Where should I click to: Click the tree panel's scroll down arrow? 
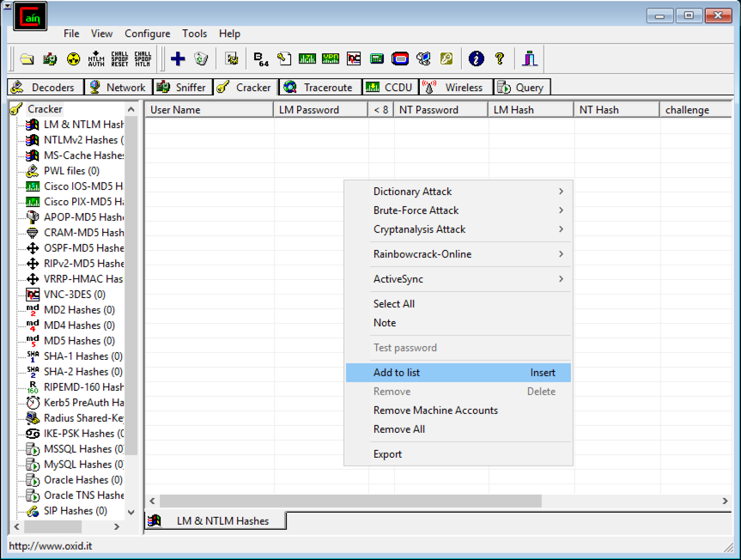point(131,512)
